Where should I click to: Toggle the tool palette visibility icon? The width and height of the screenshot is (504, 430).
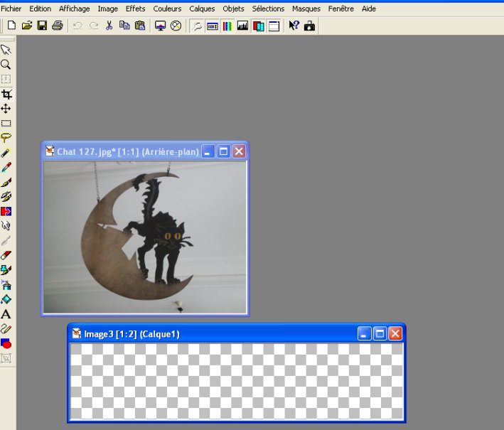tap(197, 26)
